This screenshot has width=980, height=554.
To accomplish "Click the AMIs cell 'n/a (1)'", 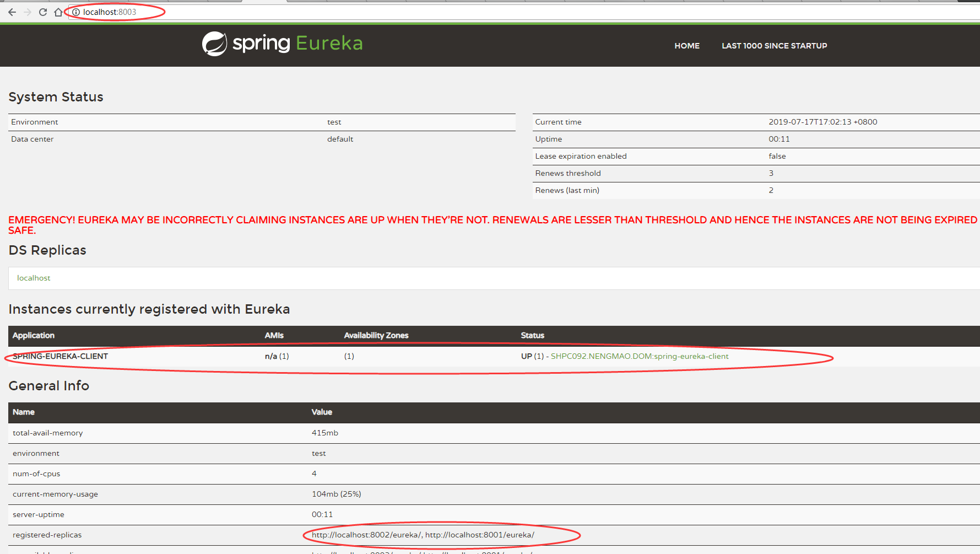I will click(277, 356).
